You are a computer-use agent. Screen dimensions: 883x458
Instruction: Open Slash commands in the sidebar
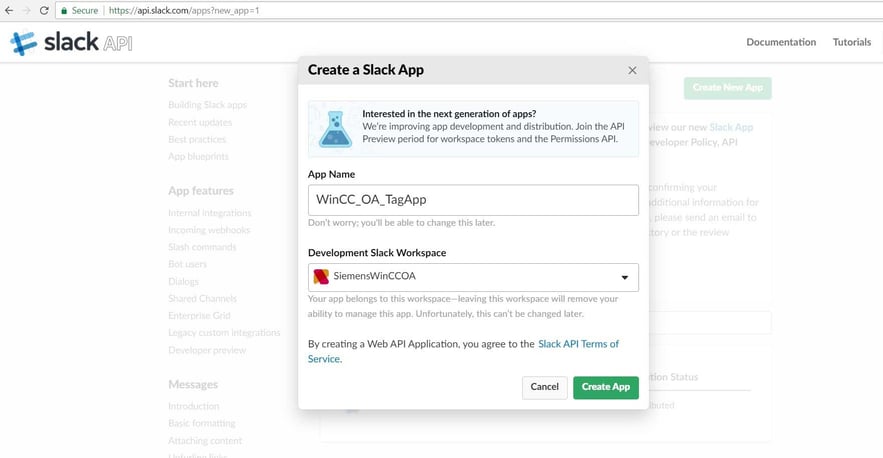[x=202, y=247]
